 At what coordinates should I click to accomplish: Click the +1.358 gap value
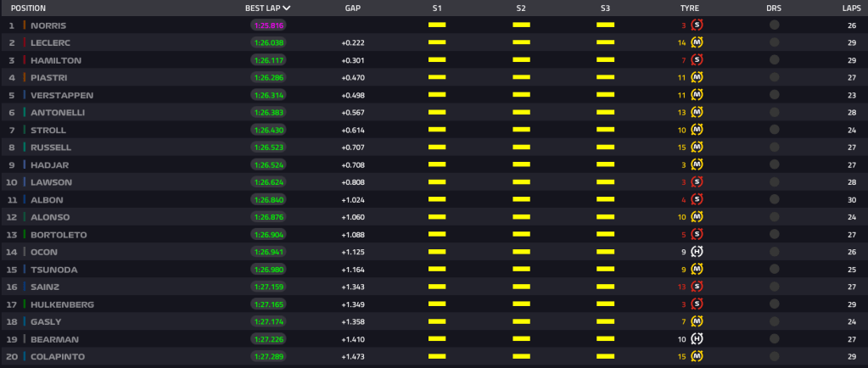[353, 321]
